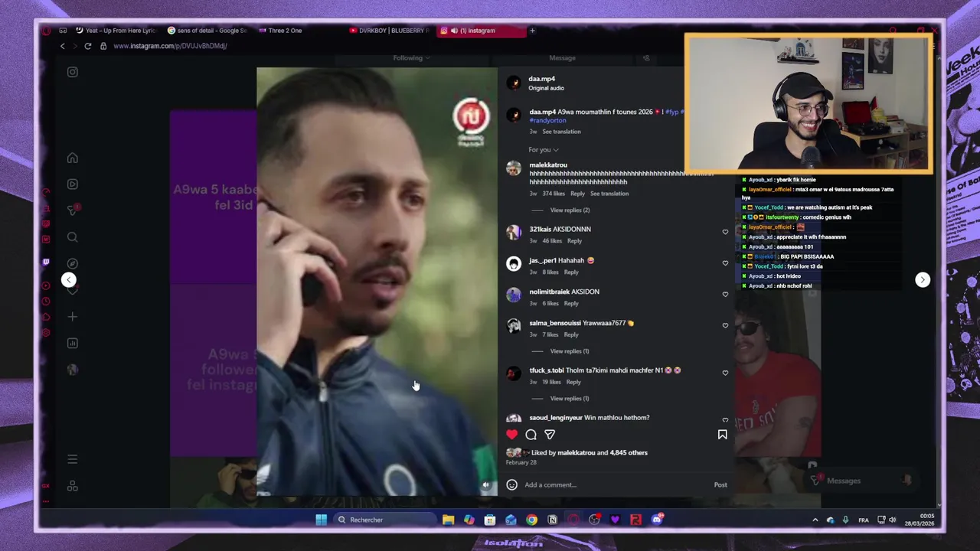Open Opera GX sidebar settings gear

[46, 333]
